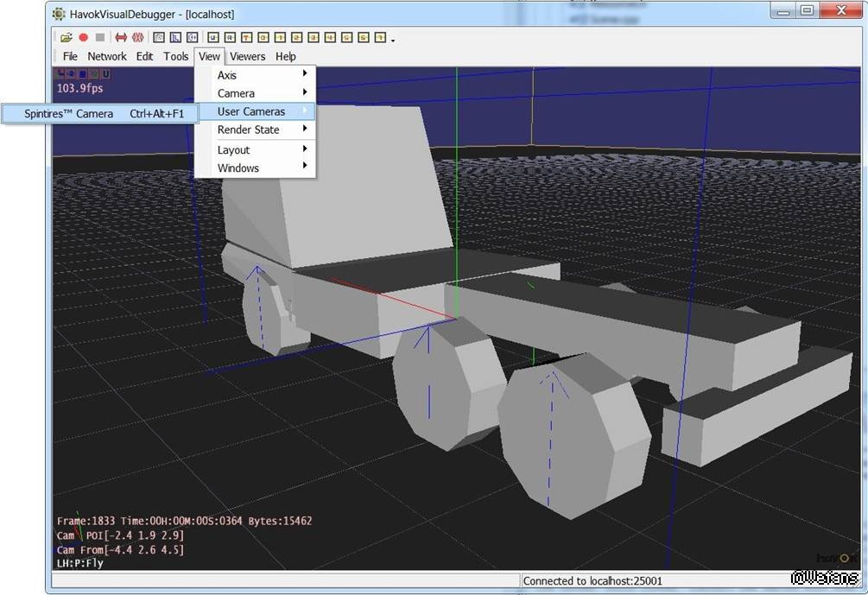Image resolution: width=868 pixels, height=595 pixels.
Task: Click the 'Connected to localhost:25001' status text
Action: [592, 581]
